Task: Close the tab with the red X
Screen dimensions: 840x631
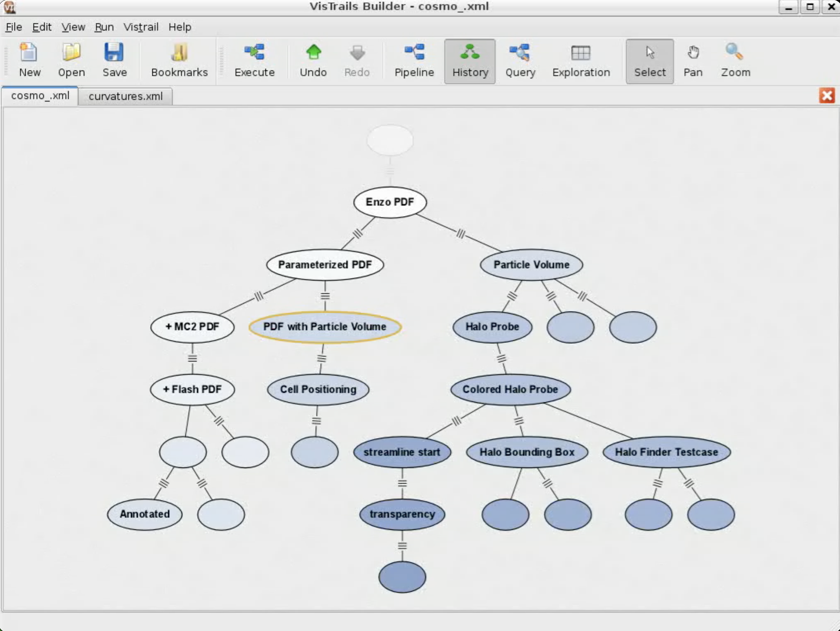Action: 826,95
